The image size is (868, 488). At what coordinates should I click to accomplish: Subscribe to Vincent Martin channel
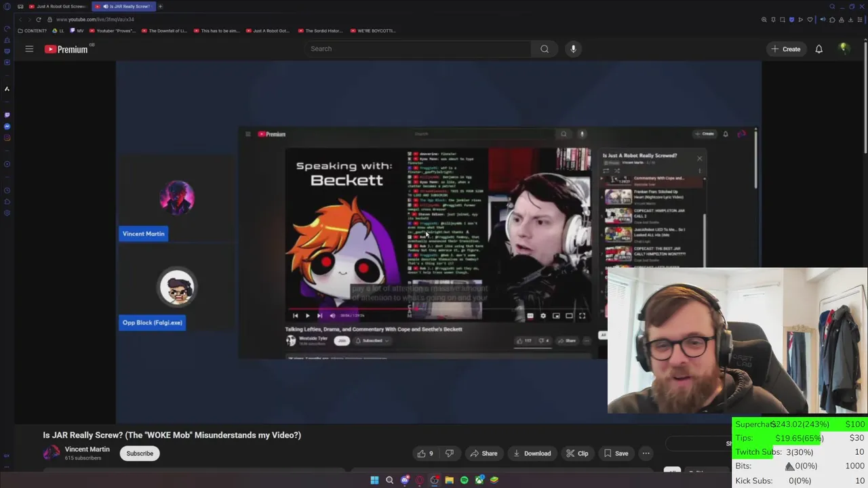[140, 453]
